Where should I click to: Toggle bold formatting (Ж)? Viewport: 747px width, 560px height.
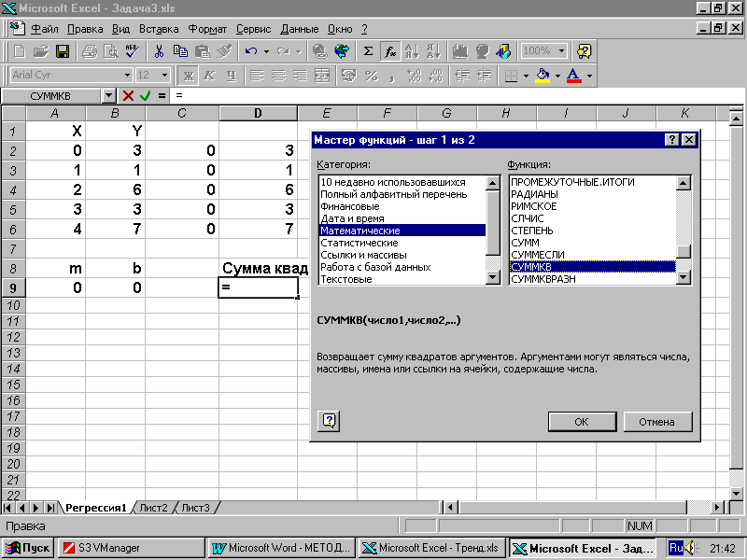[x=189, y=76]
